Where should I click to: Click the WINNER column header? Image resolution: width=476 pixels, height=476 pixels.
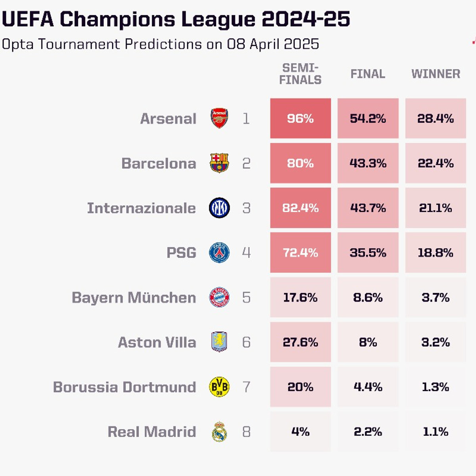click(x=436, y=74)
